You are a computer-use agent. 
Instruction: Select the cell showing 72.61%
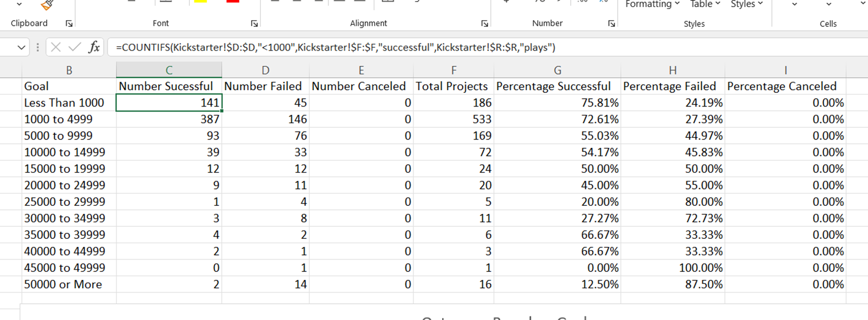[x=557, y=119]
